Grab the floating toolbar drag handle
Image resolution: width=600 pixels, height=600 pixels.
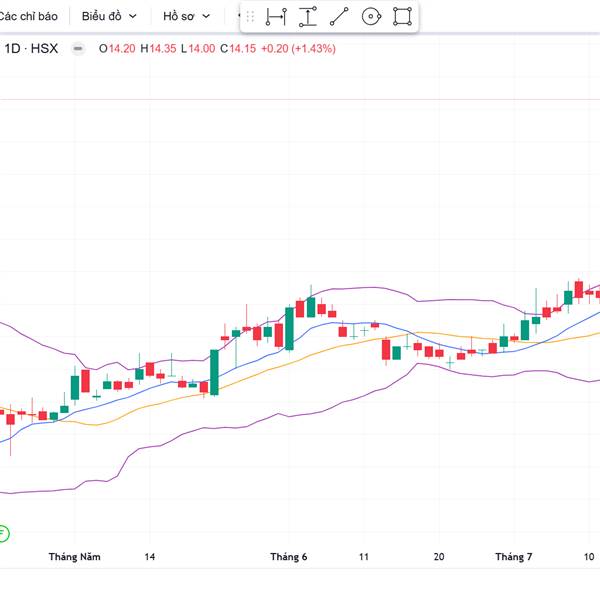pos(250,16)
